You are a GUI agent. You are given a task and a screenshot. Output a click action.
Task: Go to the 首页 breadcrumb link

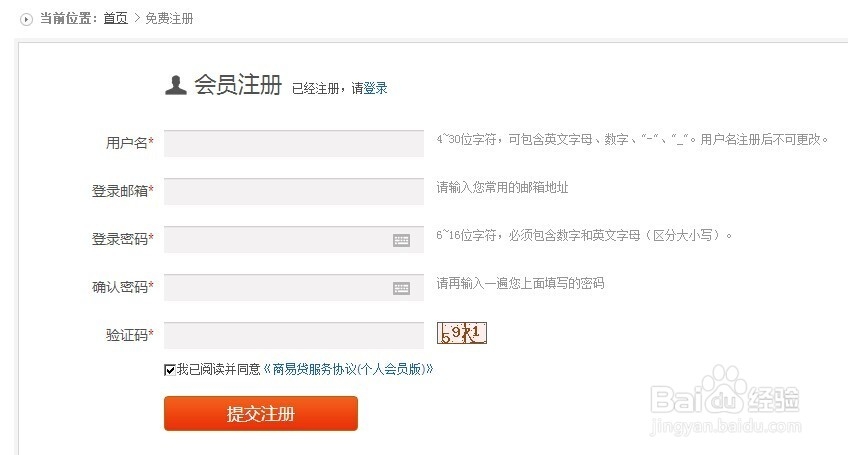coord(115,19)
